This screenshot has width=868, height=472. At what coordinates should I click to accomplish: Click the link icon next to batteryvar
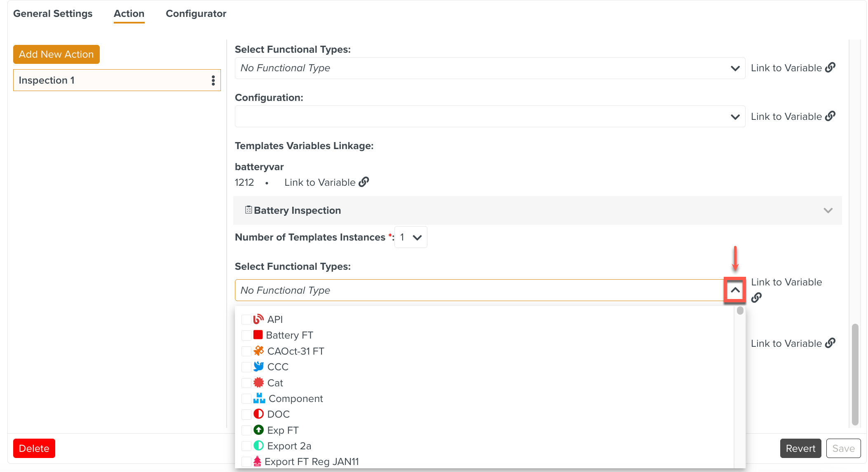[x=364, y=182]
